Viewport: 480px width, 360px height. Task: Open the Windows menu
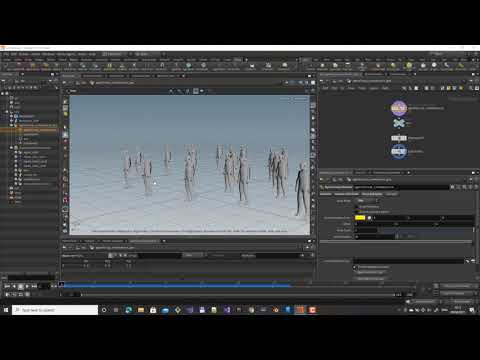coord(48,54)
